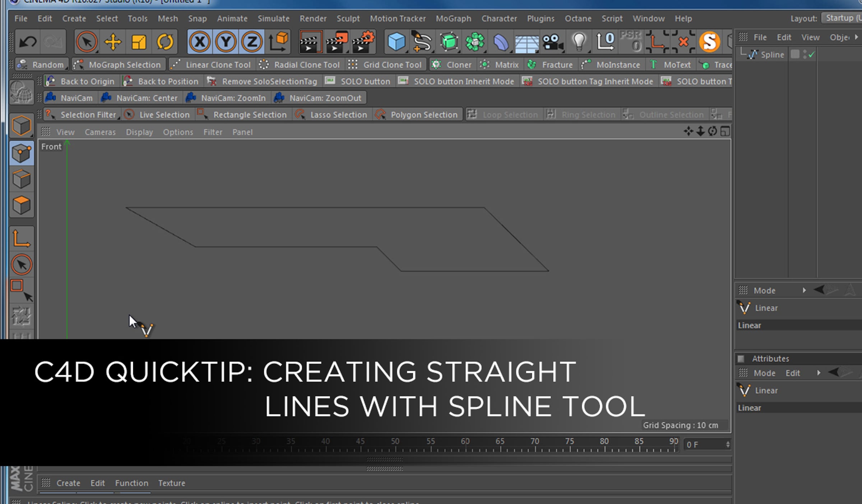Activate the Move tool crossed-arrows icon
The height and width of the screenshot is (504, 862).
[x=113, y=42]
